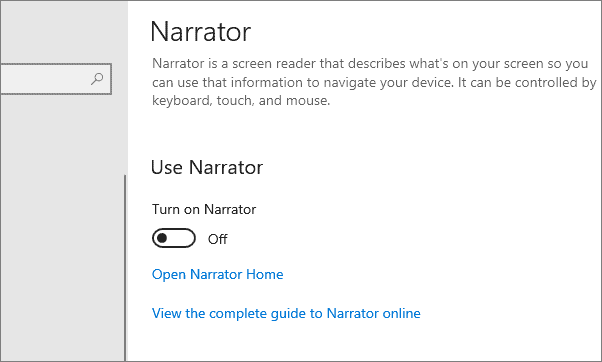Focus the settings search text box
602x362 pixels.
tap(56, 79)
